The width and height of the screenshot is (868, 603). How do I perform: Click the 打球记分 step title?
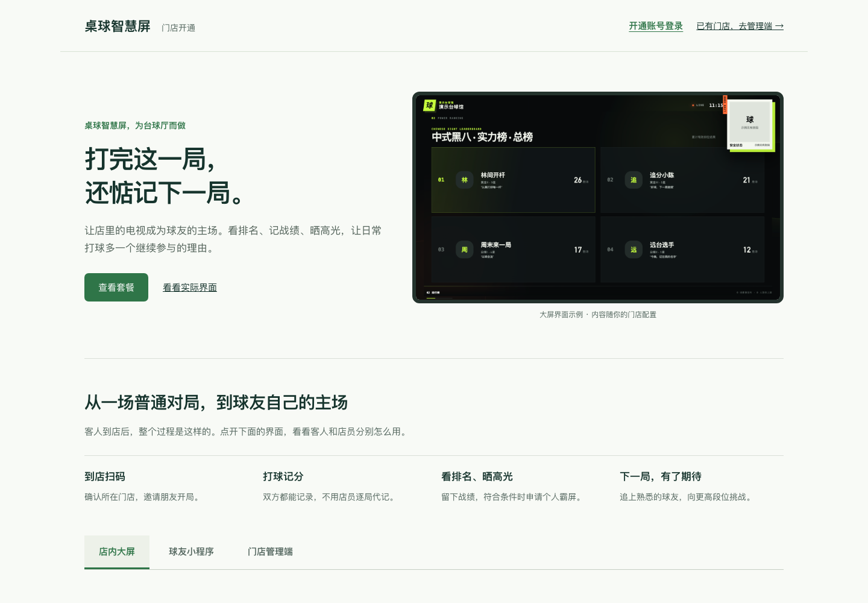point(283,476)
